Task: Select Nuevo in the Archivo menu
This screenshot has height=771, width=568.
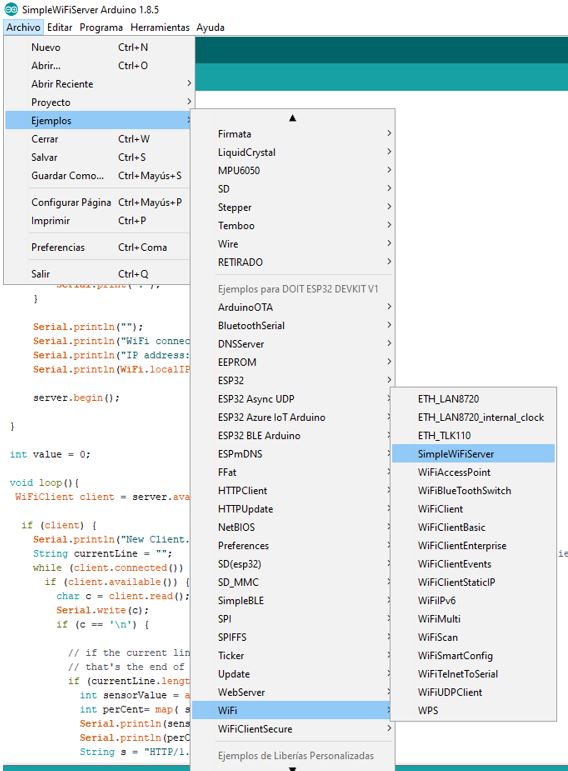Action: click(x=97, y=47)
